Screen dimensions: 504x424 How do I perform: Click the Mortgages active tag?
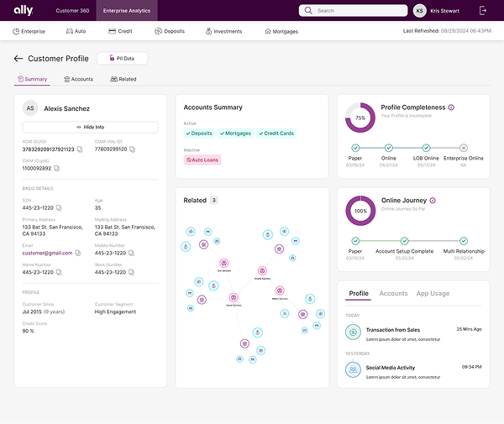[235, 133]
